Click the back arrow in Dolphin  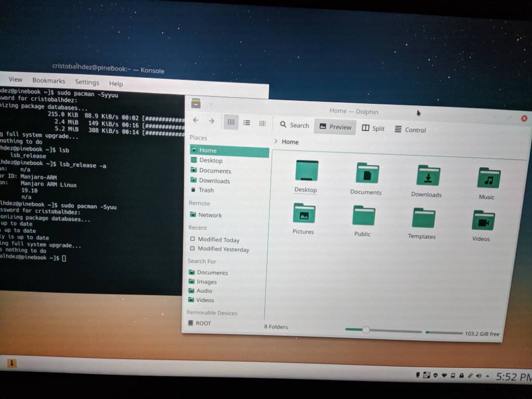[195, 121]
